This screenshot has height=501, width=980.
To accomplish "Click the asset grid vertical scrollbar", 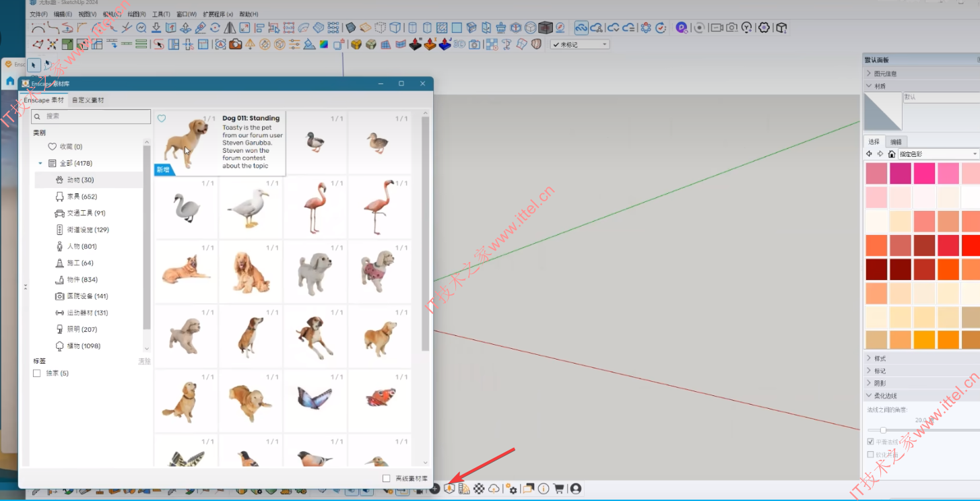I will click(x=425, y=233).
